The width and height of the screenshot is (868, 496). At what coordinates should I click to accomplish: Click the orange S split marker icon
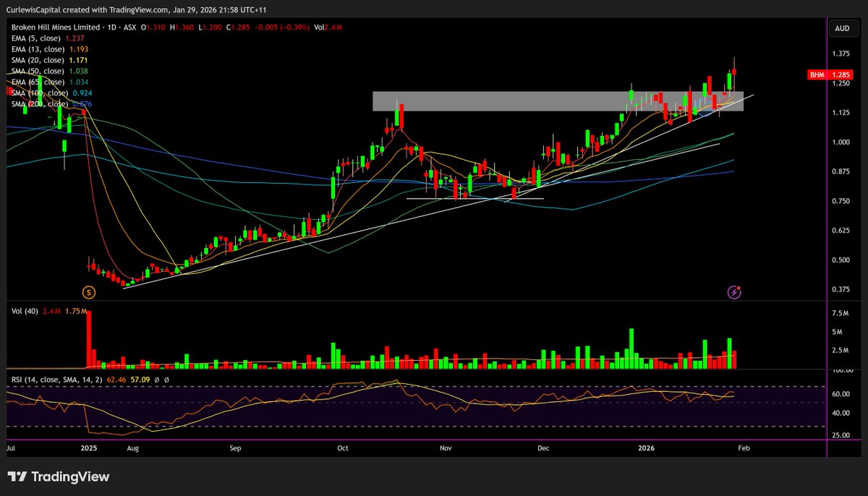click(88, 292)
